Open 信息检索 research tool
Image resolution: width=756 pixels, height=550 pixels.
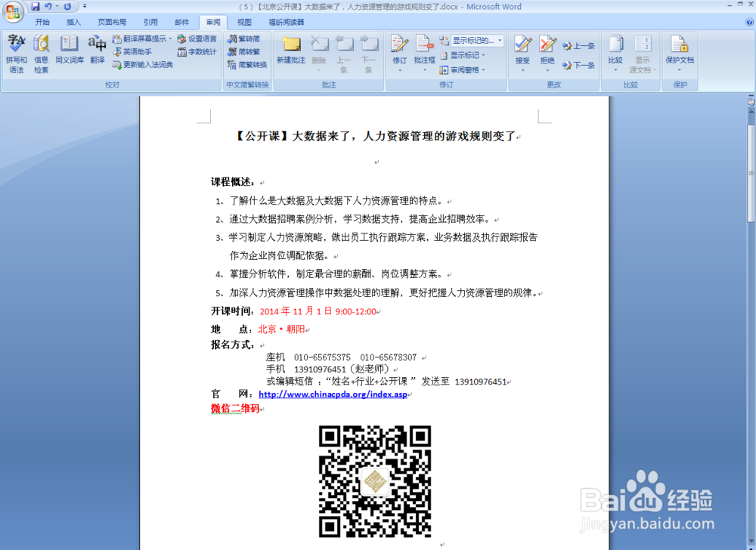[41, 54]
